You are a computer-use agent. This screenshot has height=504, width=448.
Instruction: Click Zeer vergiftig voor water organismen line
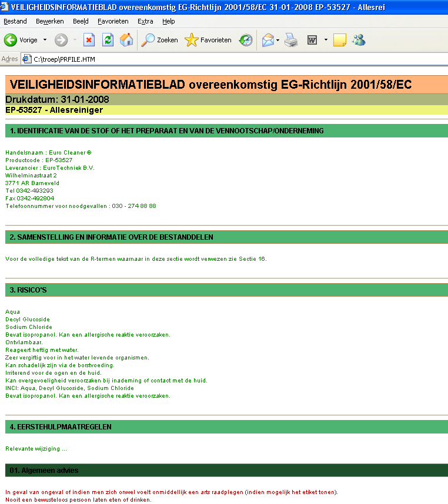[x=77, y=358]
